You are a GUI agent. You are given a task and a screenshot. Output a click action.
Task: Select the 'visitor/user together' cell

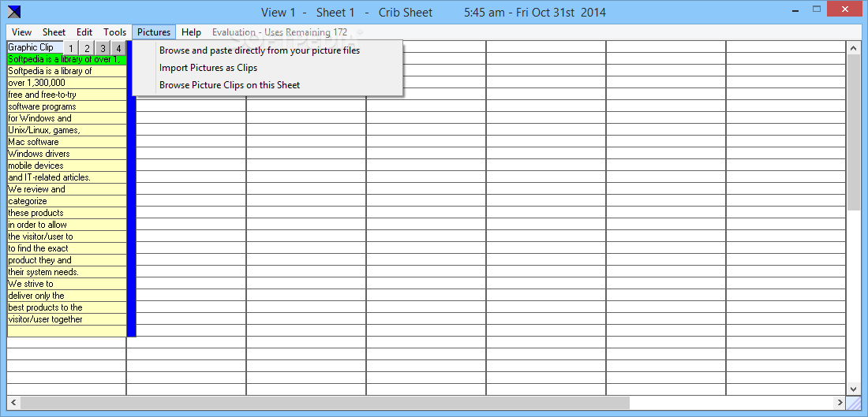coord(67,319)
